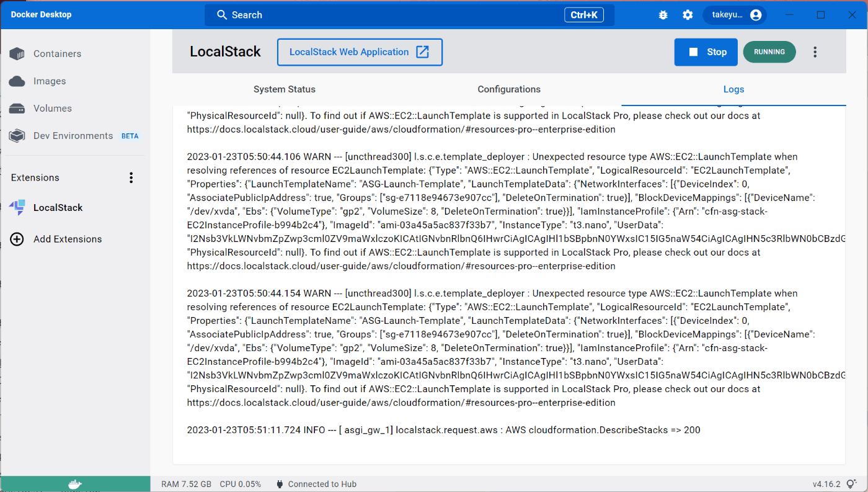
Task: Click the CPU 0.05% status entry
Action: [x=241, y=484]
